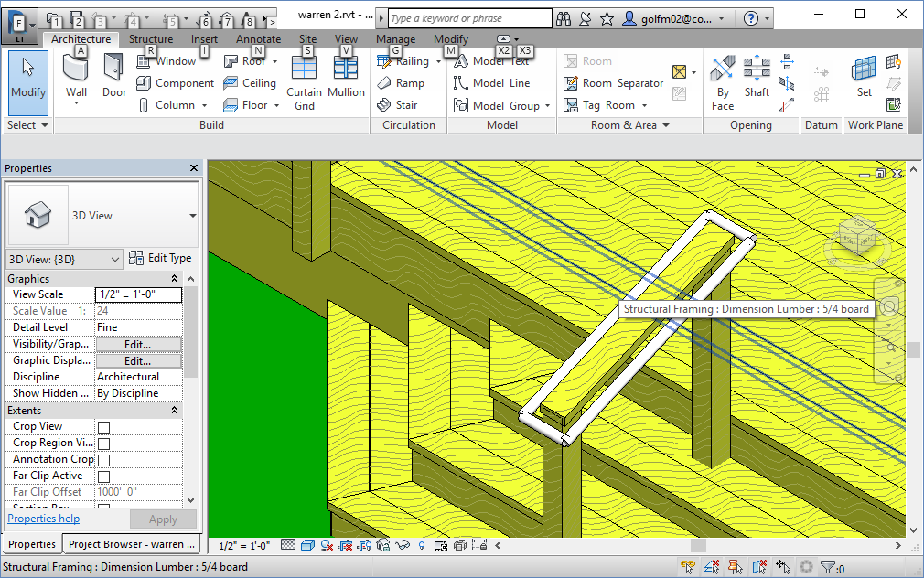Click the Far Clip Offset value field
Image resolution: width=924 pixels, height=578 pixels.
[x=138, y=492]
